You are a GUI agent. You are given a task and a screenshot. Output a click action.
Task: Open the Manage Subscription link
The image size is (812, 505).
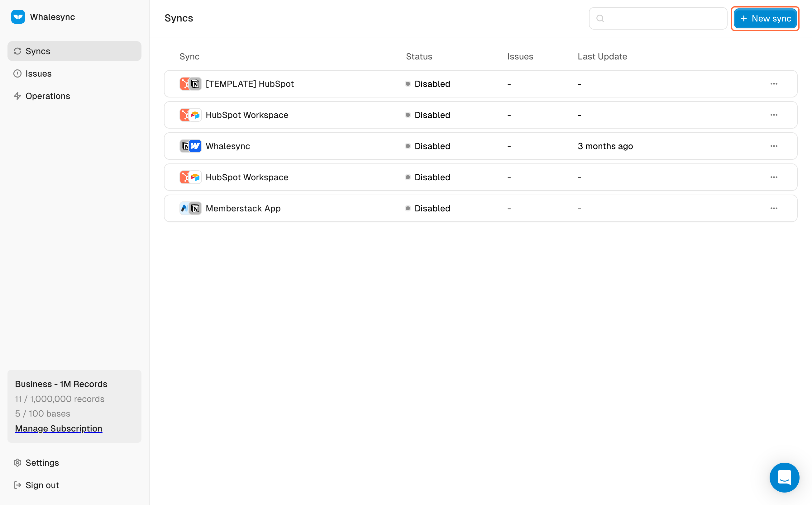tap(59, 428)
